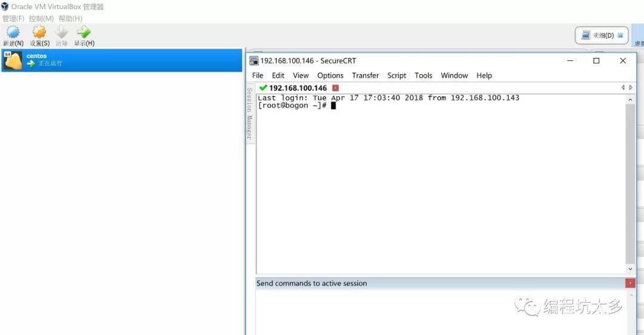Click the VirtualBox title bar logo icon
Viewport: 644px width, 335px height.
(x=5, y=6)
